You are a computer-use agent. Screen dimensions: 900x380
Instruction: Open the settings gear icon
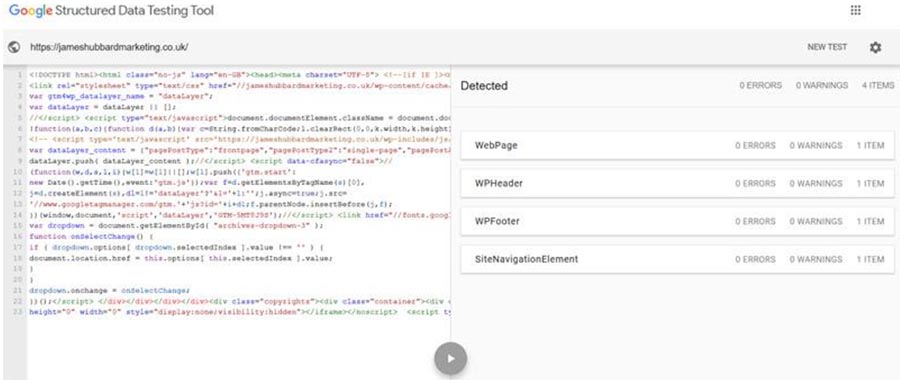[x=875, y=48]
